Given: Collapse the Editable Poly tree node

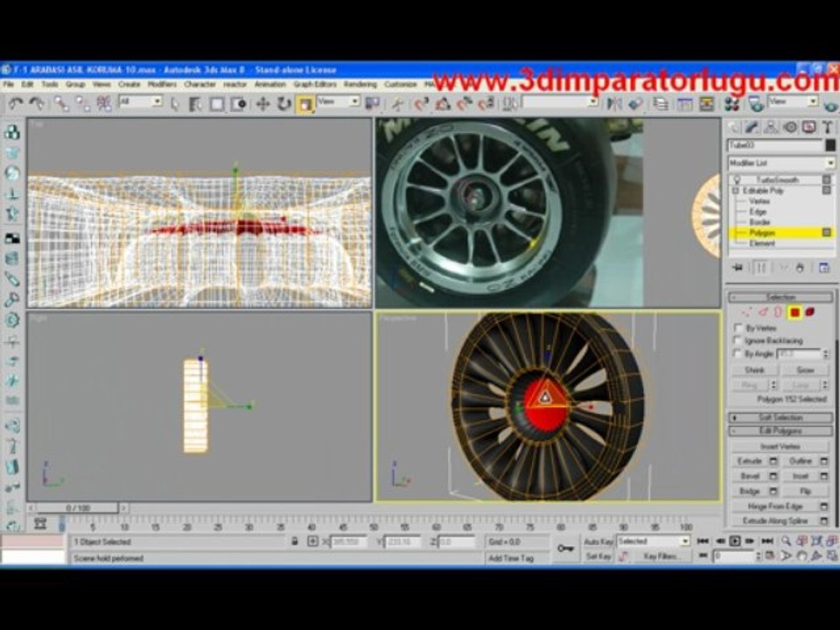Looking at the screenshot, I should (x=736, y=191).
